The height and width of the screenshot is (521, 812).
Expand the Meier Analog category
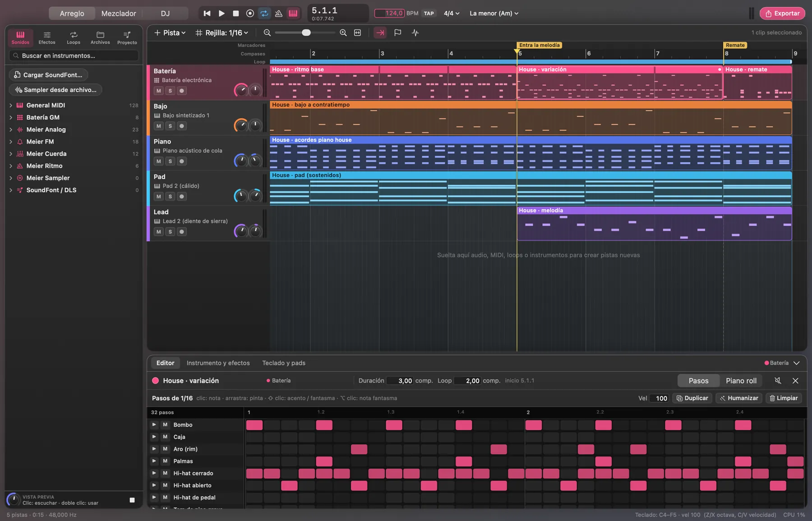point(11,129)
